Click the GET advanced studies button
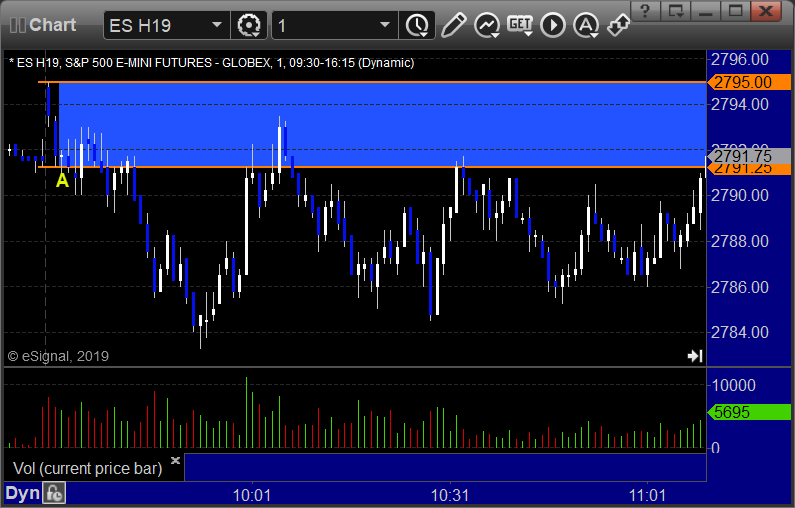The height and width of the screenshot is (508, 795). click(x=520, y=24)
